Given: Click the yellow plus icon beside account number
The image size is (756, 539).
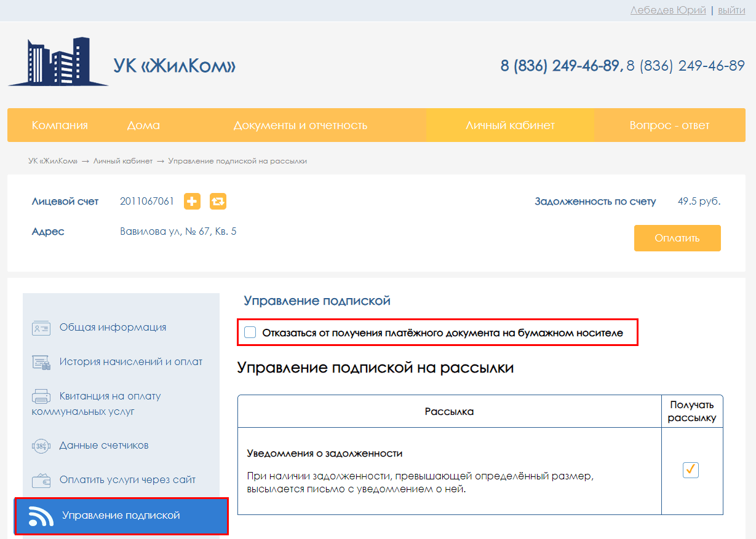Looking at the screenshot, I should click(192, 201).
